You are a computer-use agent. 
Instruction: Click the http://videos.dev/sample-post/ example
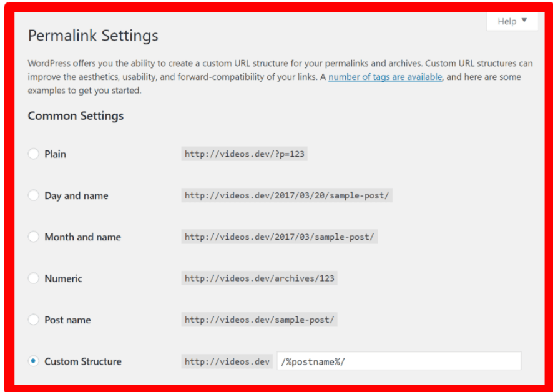coord(259,320)
